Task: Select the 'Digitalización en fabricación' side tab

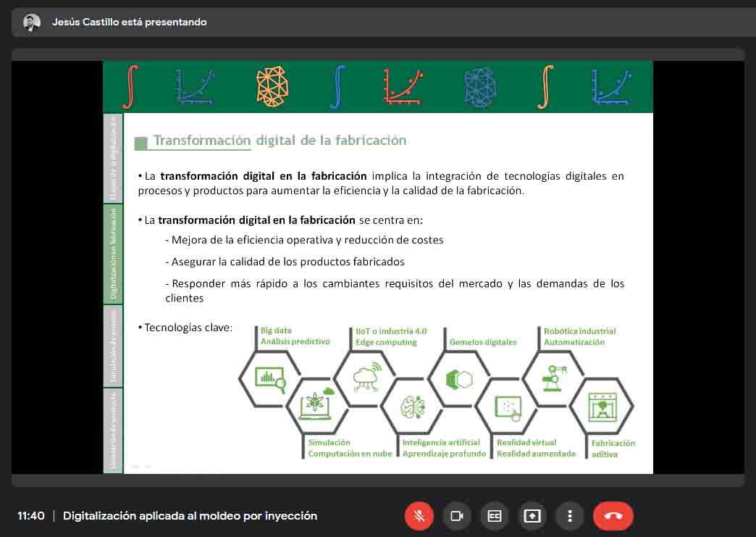Action: [113, 254]
